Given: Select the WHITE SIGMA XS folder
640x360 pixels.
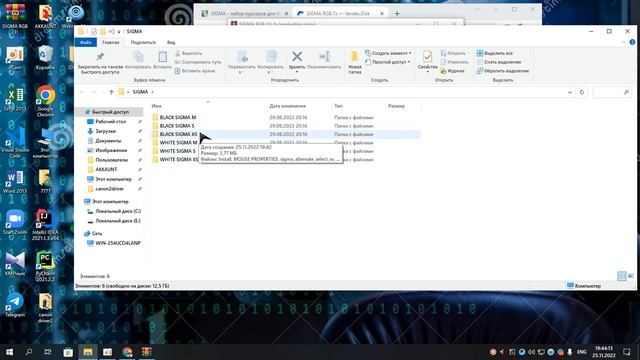Looking at the screenshot, I should (179, 160).
